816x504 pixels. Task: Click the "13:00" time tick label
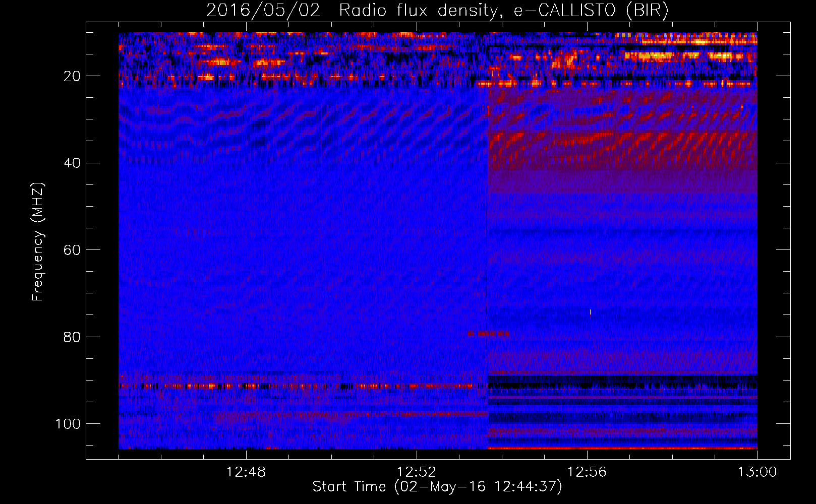[757, 472]
